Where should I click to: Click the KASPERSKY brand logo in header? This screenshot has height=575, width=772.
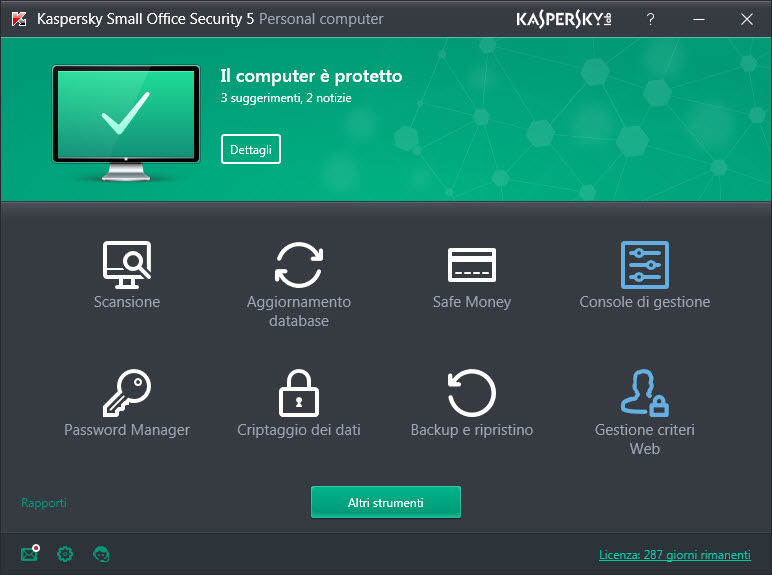(564, 19)
